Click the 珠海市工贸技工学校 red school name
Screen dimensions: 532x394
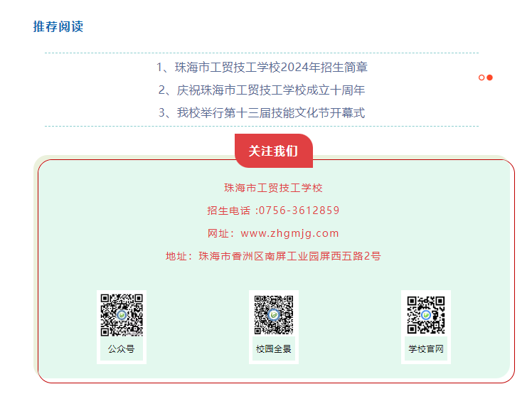point(273,188)
